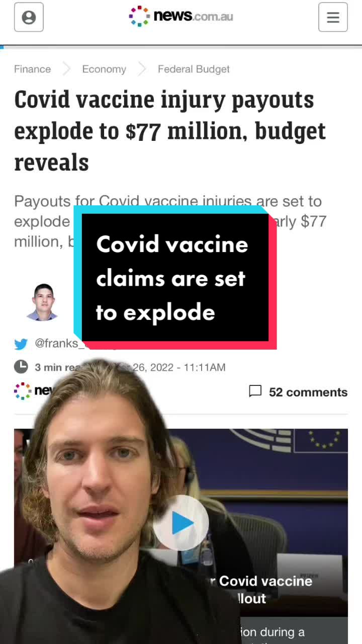Viewport: 362px width, 644px height.
Task: Click the page loading progress bar
Action: [181, 46]
